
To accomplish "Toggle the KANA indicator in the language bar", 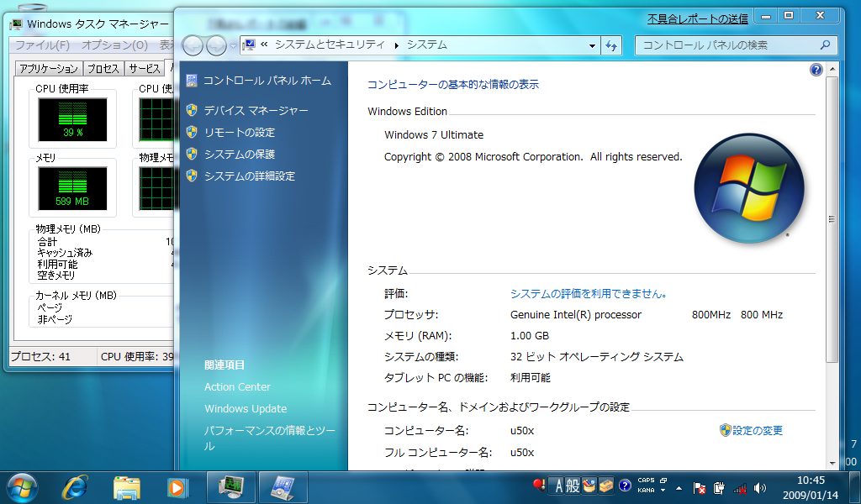I will point(646,491).
